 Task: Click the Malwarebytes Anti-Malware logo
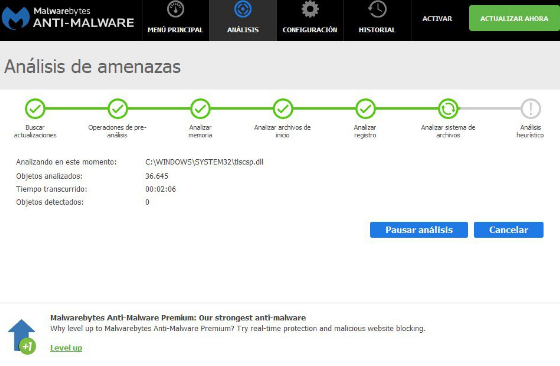[x=68, y=18]
